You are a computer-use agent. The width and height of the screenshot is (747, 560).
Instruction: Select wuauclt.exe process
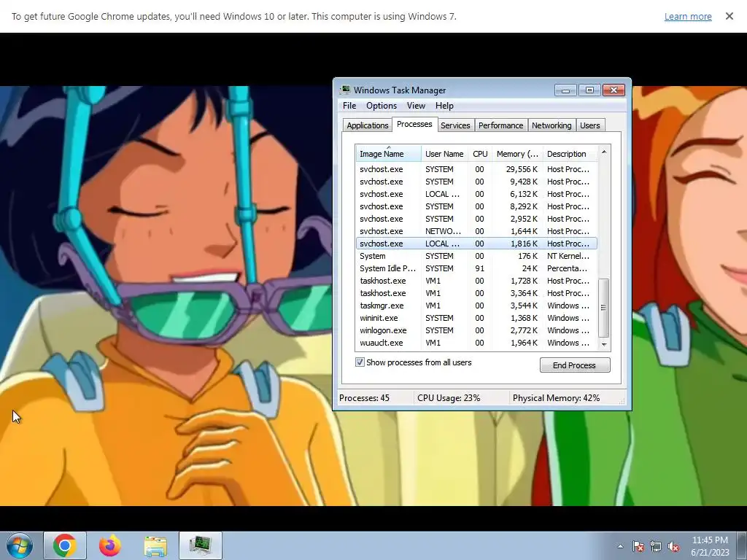(476, 343)
